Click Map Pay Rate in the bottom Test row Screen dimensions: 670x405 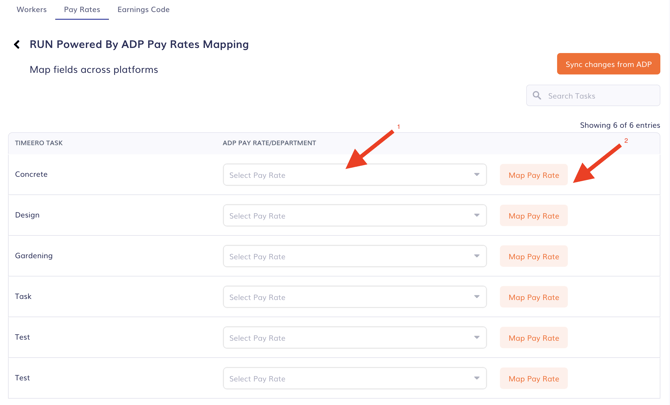[533, 379]
